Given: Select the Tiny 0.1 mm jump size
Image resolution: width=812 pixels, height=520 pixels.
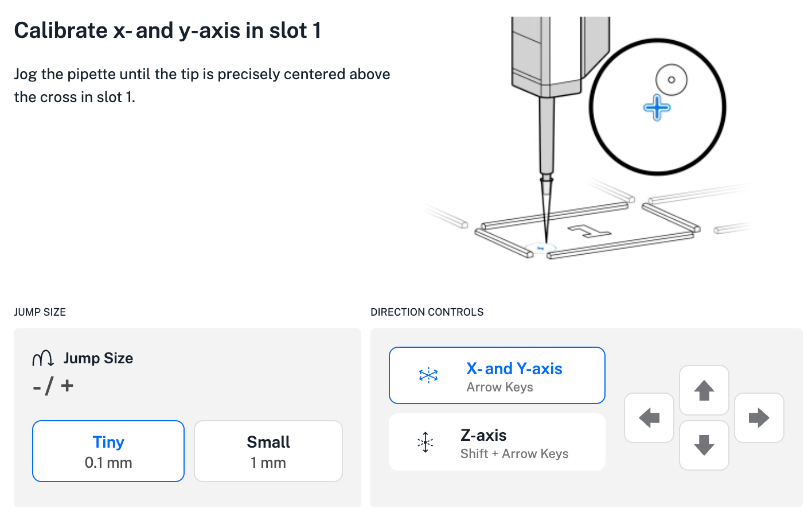Looking at the screenshot, I should 108,451.
